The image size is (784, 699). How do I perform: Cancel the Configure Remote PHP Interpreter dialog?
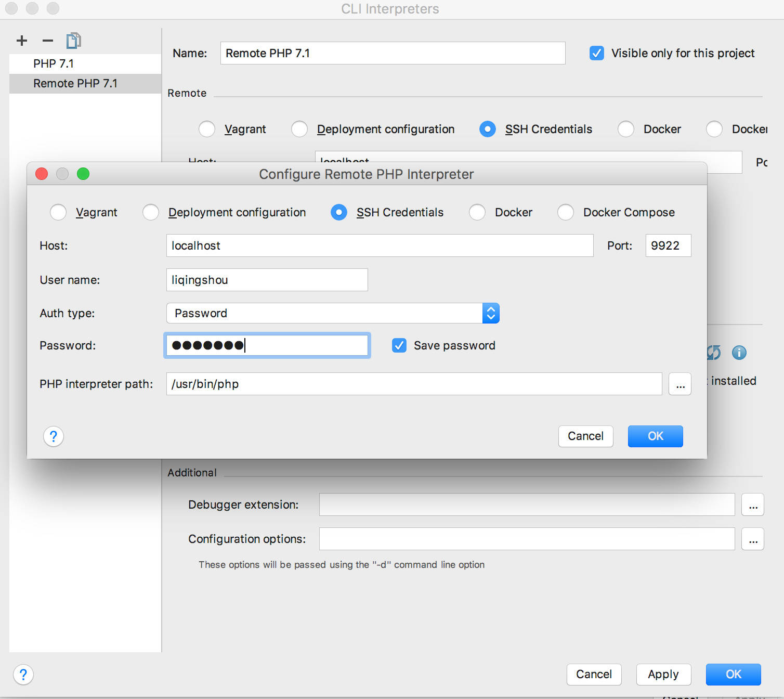(585, 436)
